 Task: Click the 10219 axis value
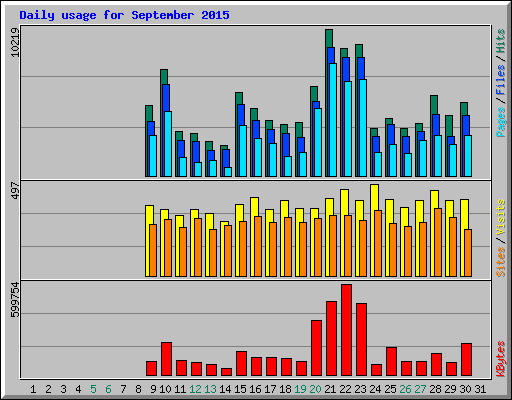[x=15, y=42]
